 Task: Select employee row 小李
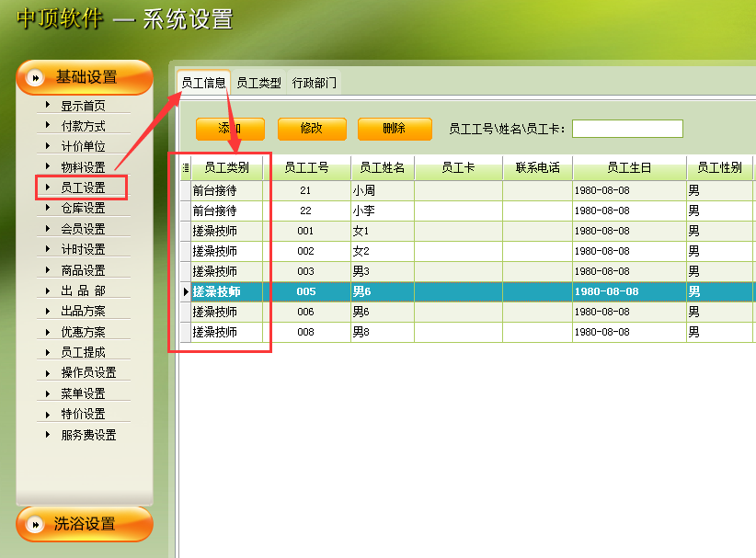click(466, 211)
